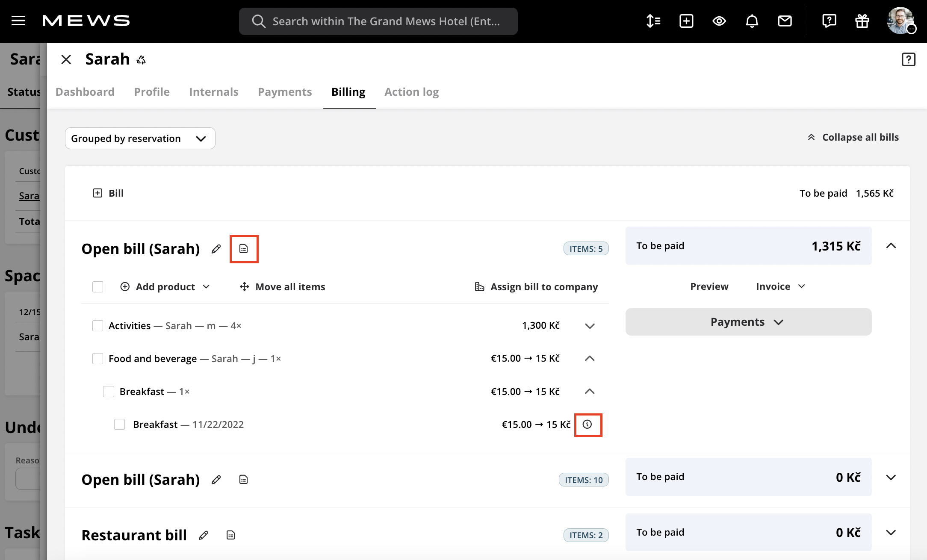This screenshot has width=927, height=560.
Task: Tick the select-all checkbox beside Add product
Action: click(x=98, y=287)
